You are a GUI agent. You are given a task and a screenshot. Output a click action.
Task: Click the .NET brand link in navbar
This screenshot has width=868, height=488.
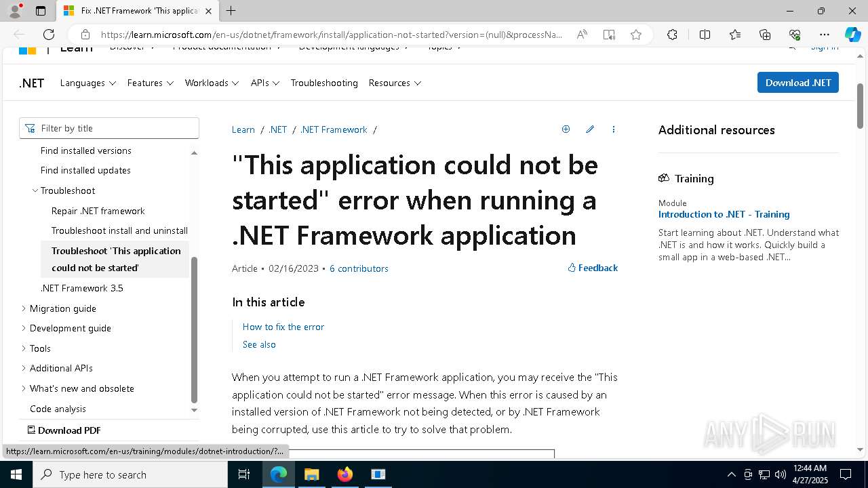coord(32,83)
